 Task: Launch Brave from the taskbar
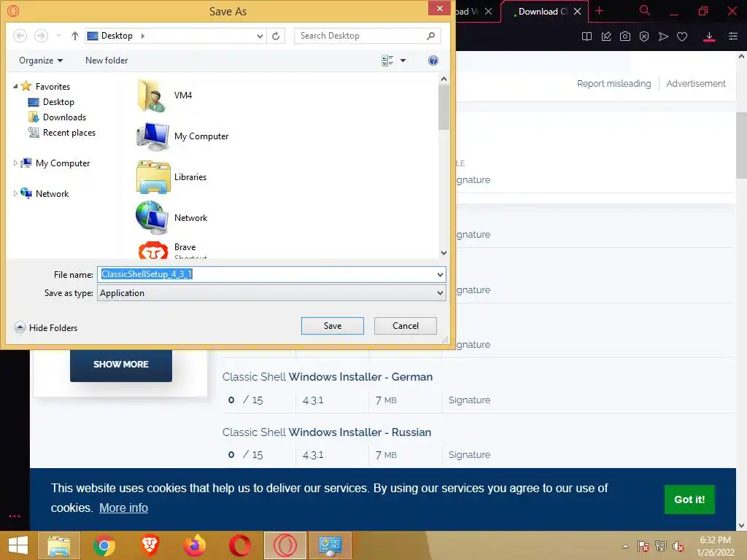pyautogui.click(x=150, y=545)
